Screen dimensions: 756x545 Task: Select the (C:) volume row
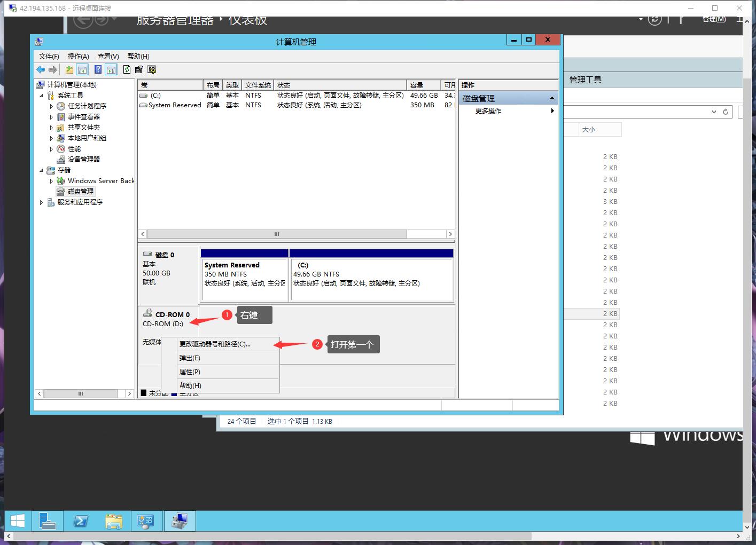(155, 95)
